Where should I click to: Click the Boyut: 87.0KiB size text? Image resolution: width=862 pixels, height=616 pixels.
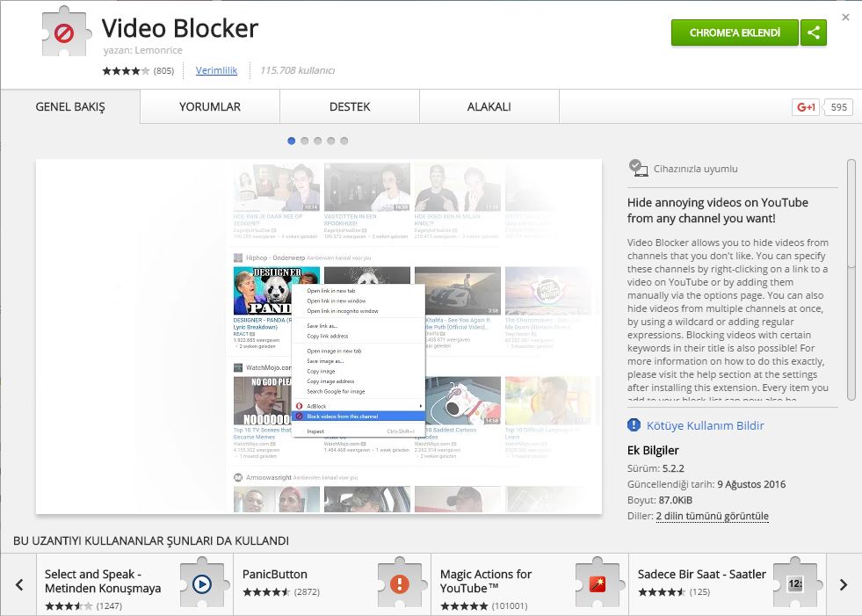pos(660,500)
